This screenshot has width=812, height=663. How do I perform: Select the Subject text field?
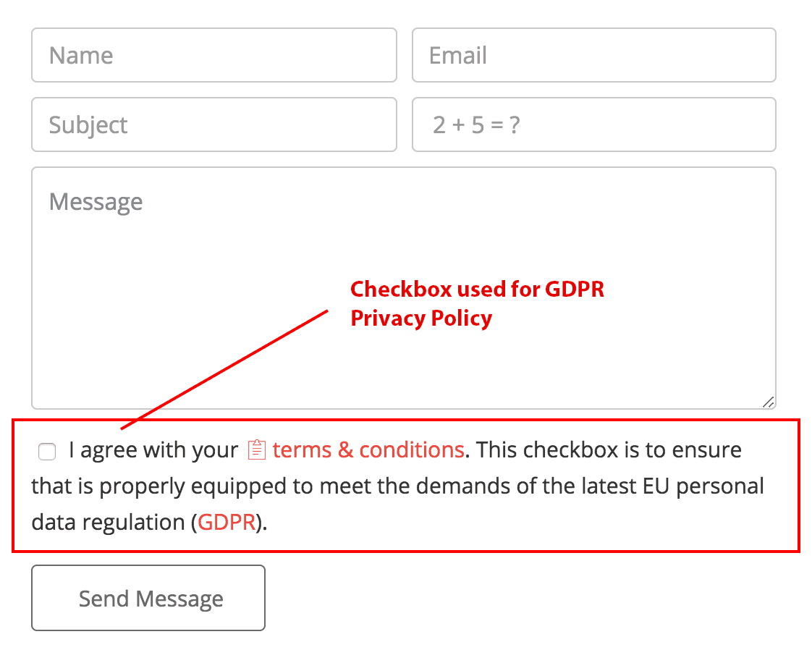[x=213, y=124]
